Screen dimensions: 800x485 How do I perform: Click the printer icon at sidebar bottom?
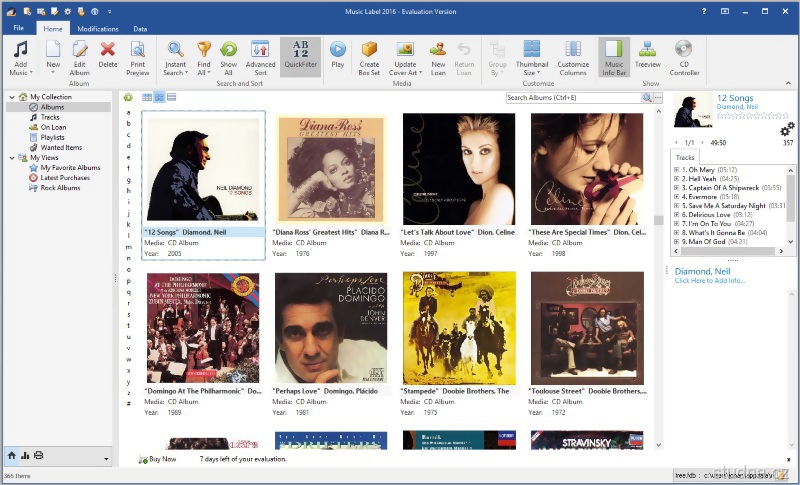(38, 455)
